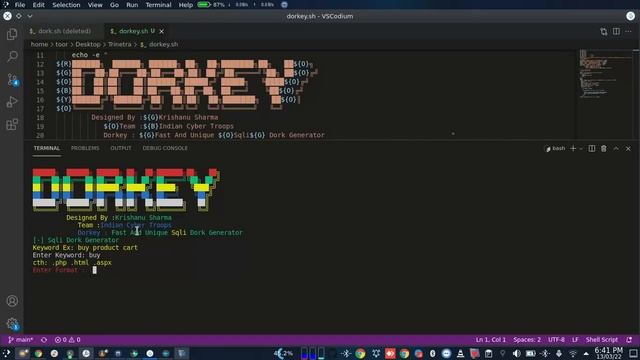Open the volume icon in system tray
This screenshot has width=640, height=360.
click(x=516, y=353)
